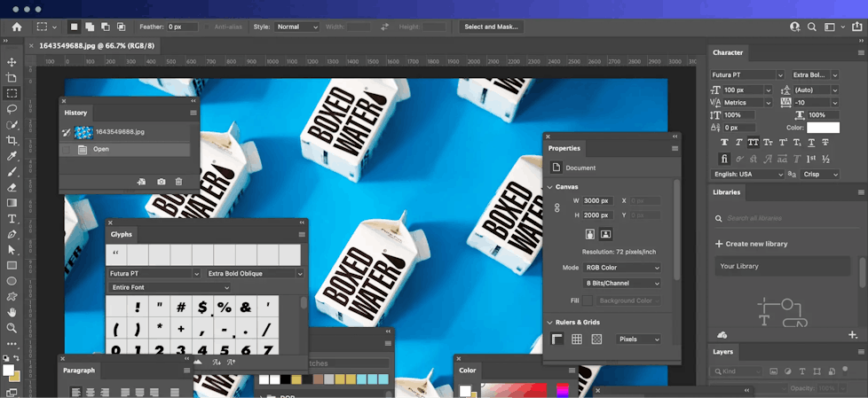This screenshot has height=398, width=868.
Task: Create new snapshot with camera icon
Action: pyautogui.click(x=161, y=182)
